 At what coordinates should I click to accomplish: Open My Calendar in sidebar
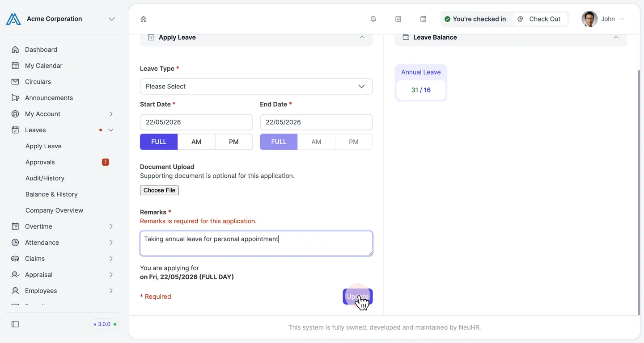click(x=44, y=66)
